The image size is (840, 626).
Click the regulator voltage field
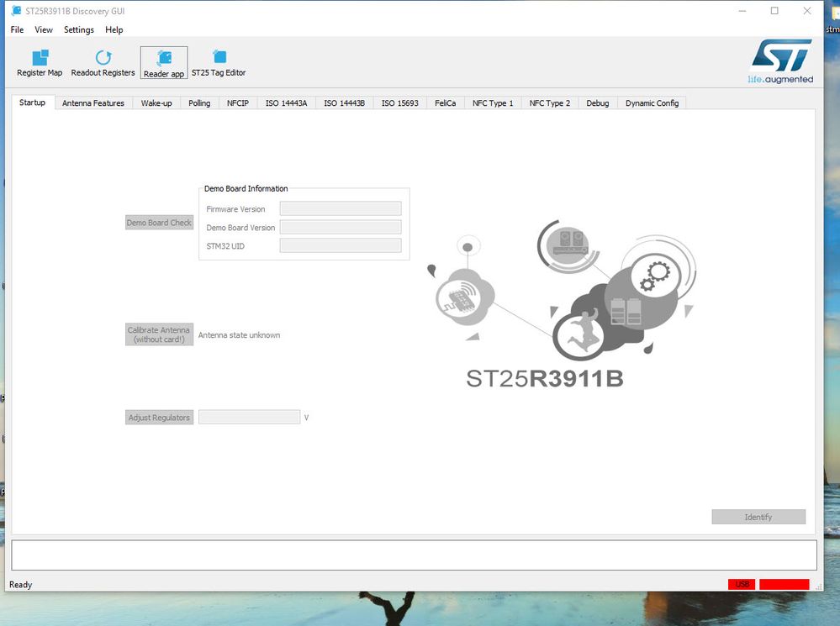249,417
